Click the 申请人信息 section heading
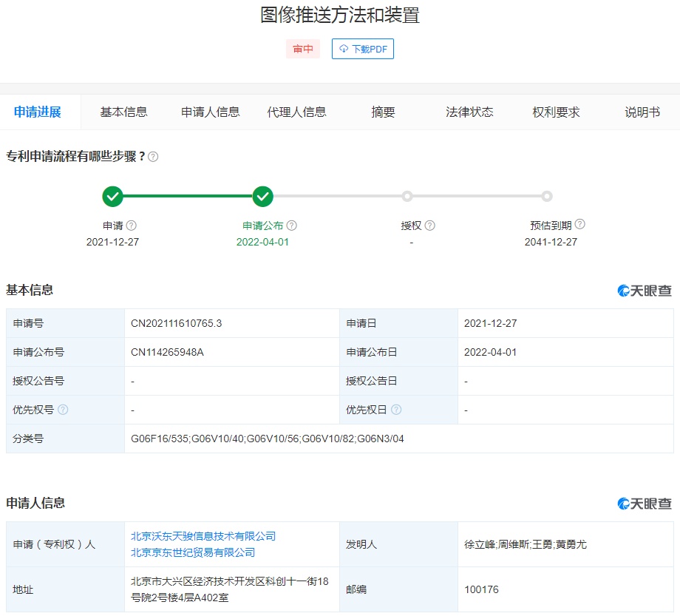Viewport: 680px width, 616px height. pos(35,503)
